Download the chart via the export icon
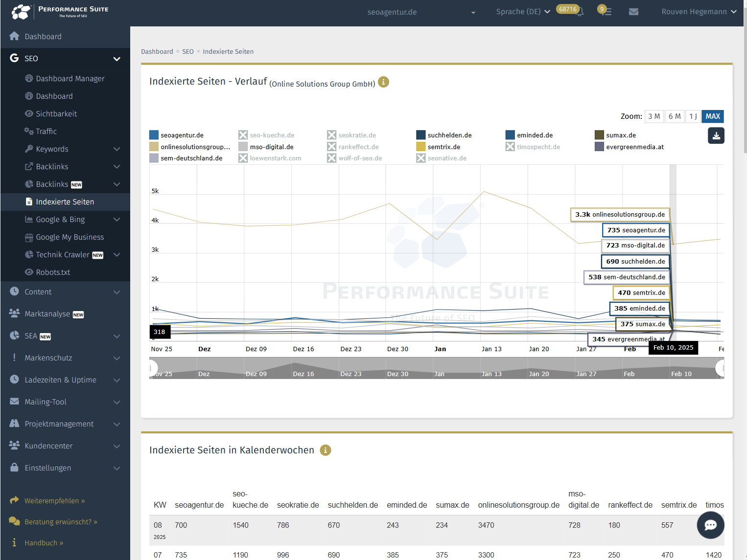Viewport: 747px width, 560px height. pyautogui.click(x=716, y=135)
